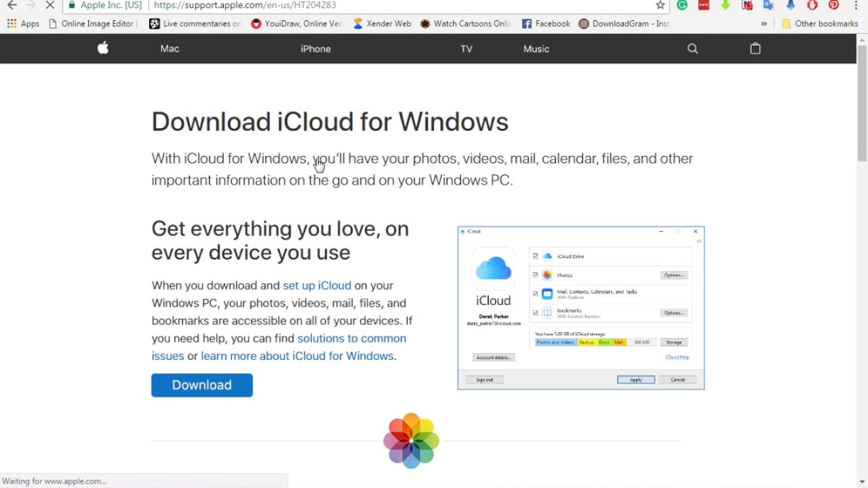Open Watch Cartoons Online bookmark
The image size is (868, 488).
coord(465,24)
